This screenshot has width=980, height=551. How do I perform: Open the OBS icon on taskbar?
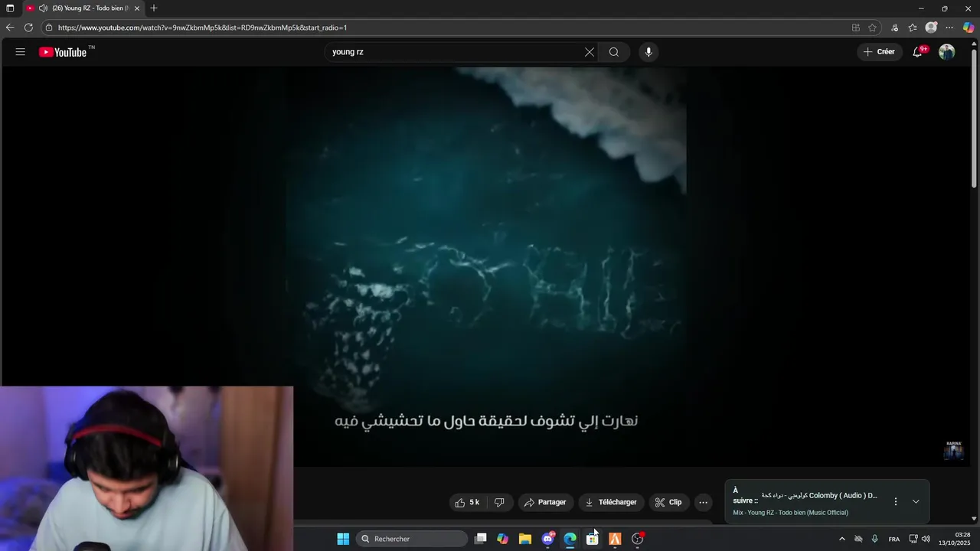pyautogui.click(x=638, y=539)
